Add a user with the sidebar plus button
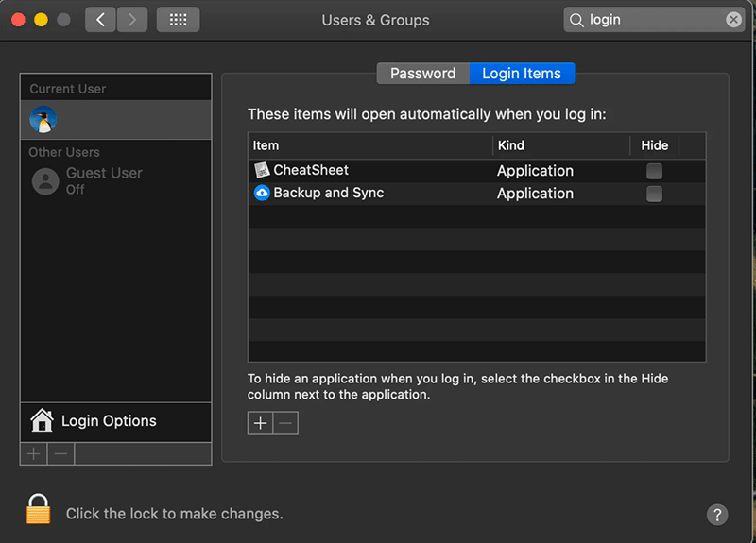This screenshot has height=543, width=756. point(34,454)
